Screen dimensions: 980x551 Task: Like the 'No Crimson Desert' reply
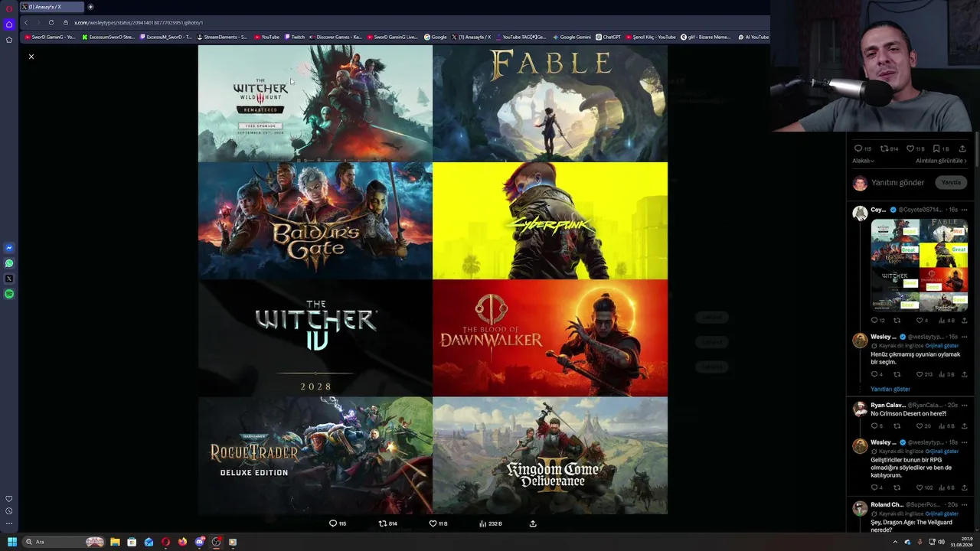[920, 425]
